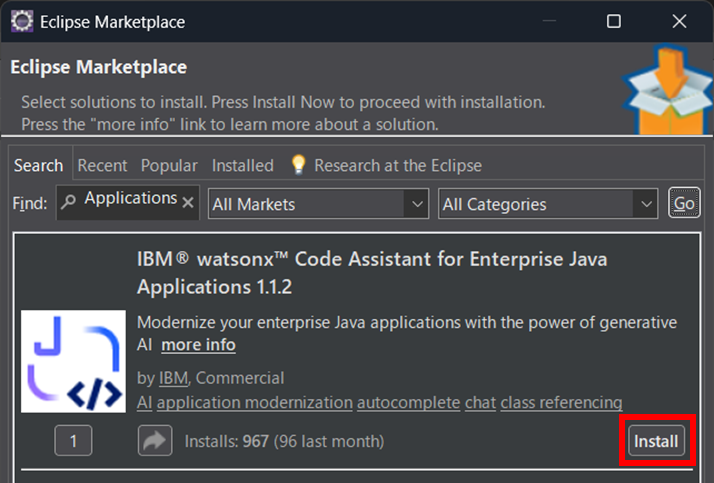Click the 'application modernization' tag link
Image resolution: width=714 pixels, height=483 pixels.
[255, 402]
